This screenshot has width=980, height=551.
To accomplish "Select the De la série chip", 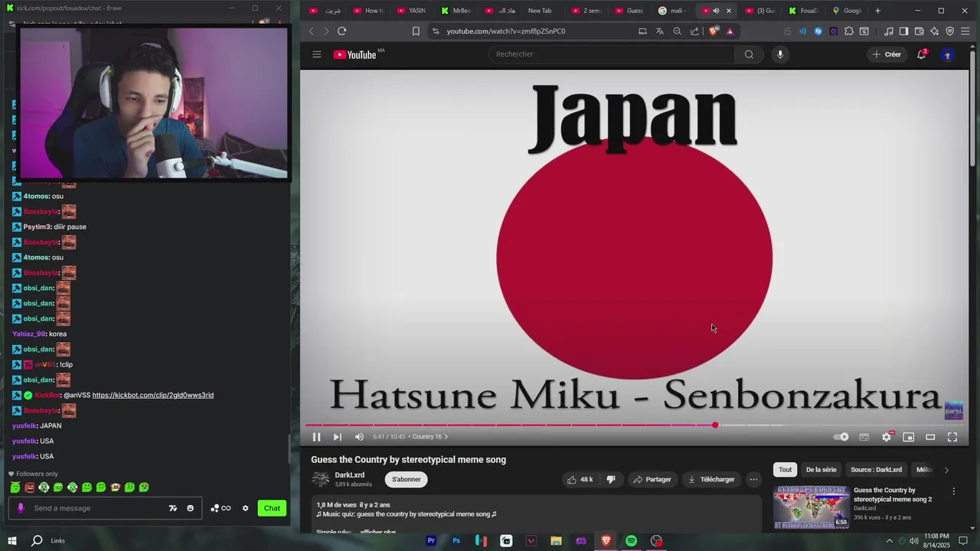I will [x=821, y=470].
